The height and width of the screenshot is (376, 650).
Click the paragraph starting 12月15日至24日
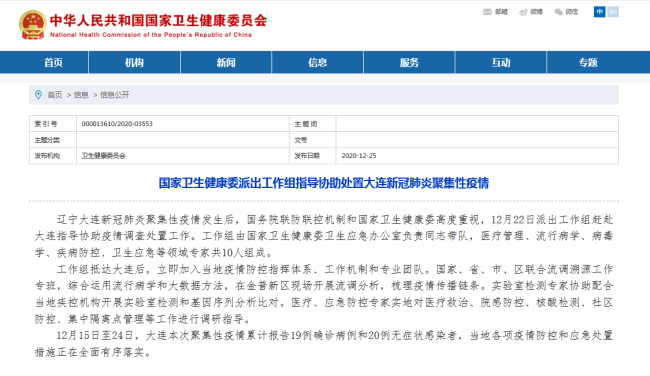[324, 344]
